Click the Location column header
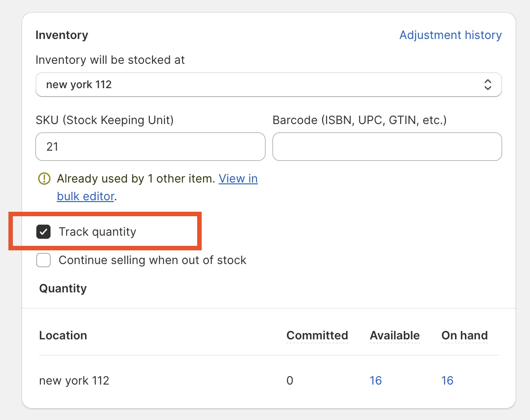The image size is (530, 420). click(63, 335)
